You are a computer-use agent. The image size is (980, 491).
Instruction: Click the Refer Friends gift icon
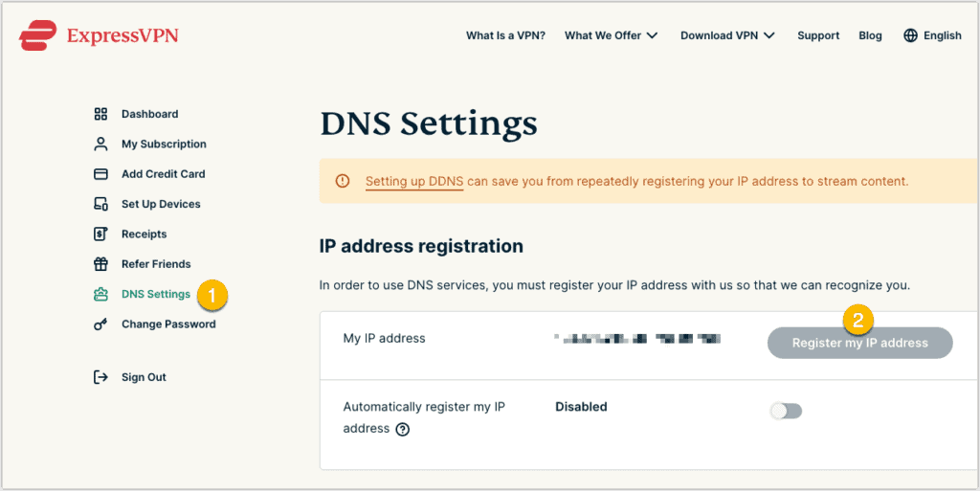pos(100,264)
